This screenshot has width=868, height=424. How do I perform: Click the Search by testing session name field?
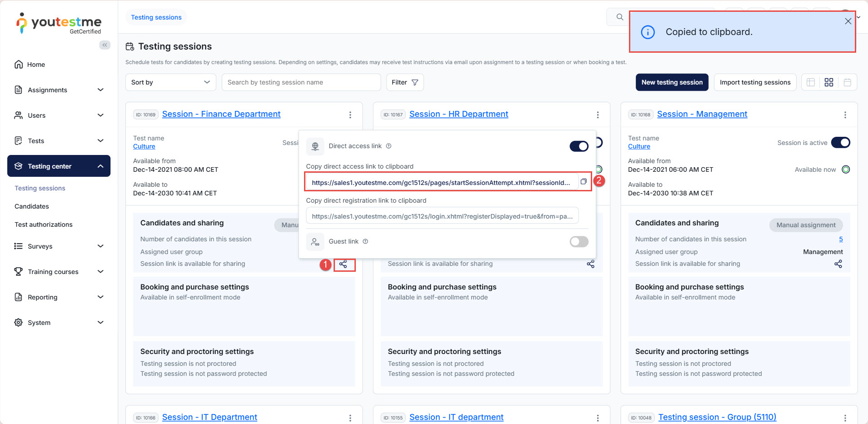pos(301,82)
